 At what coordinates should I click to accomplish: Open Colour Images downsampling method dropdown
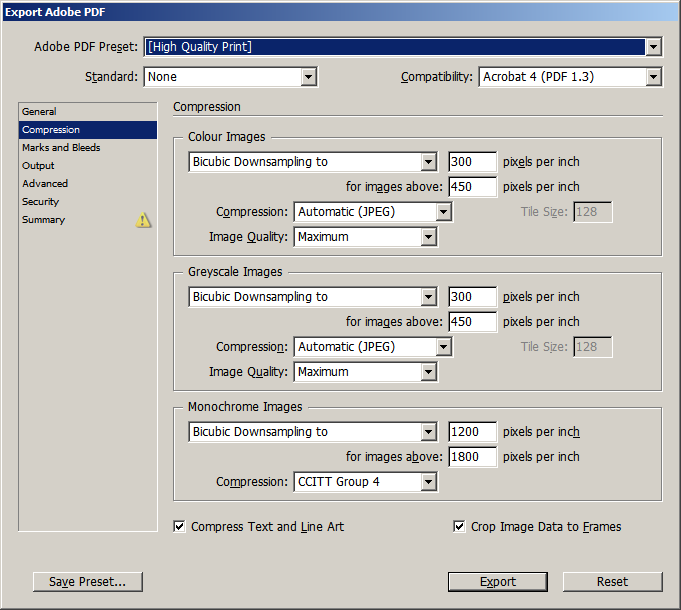[x=428, y=162]
